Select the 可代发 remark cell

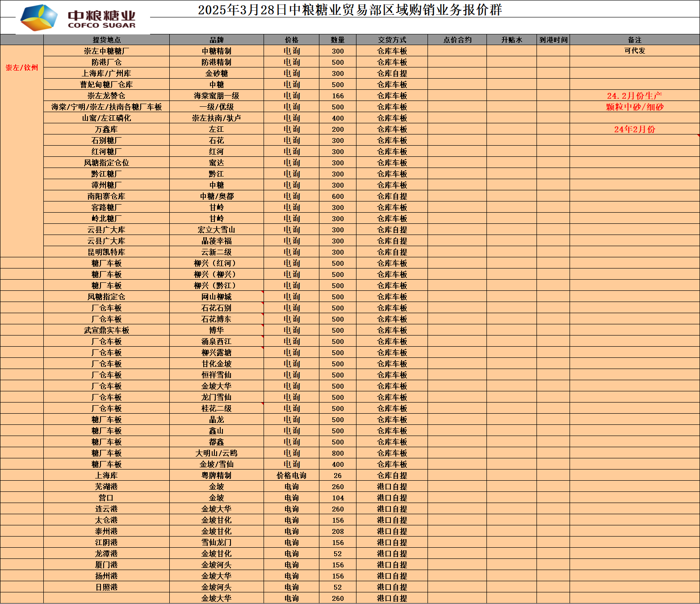click(634, 51)
